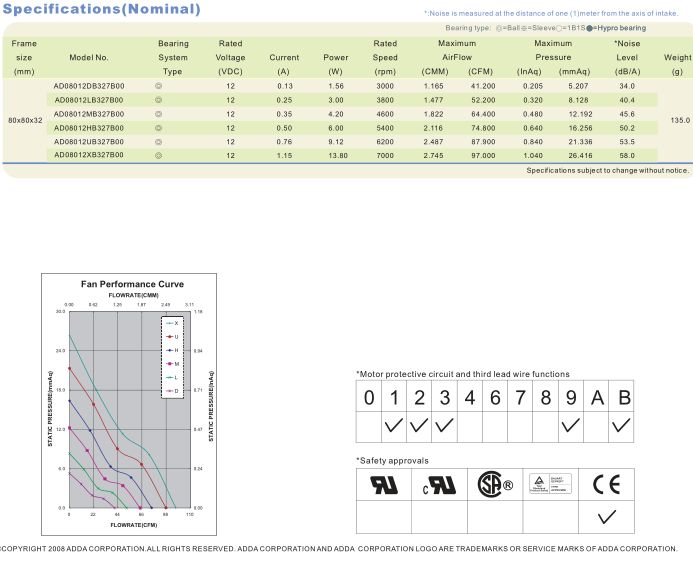Click bearing symbol in AD08012HB327B00 row

pyautogui.click(x=158, y=128)
